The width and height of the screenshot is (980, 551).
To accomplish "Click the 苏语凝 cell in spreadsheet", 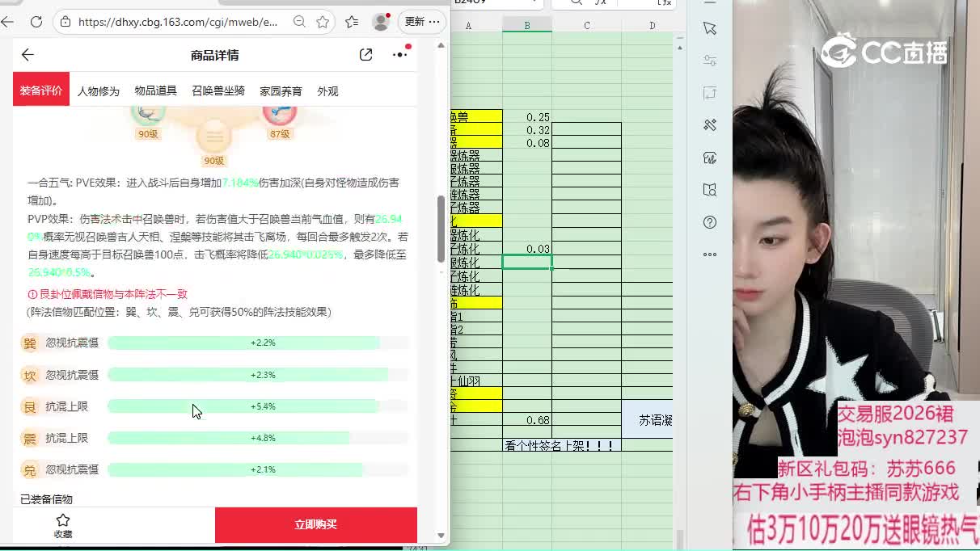I will click(648, 419).
